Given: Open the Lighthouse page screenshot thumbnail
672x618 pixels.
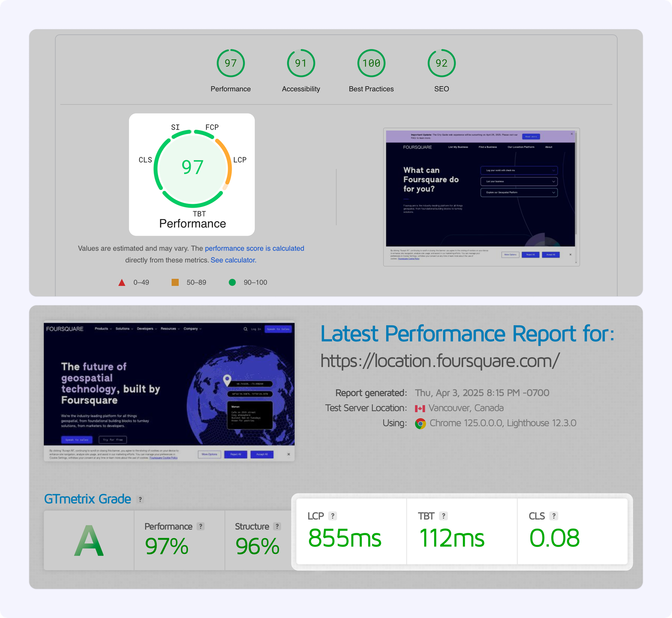Looking at the screenshot, I should point(481,197).
